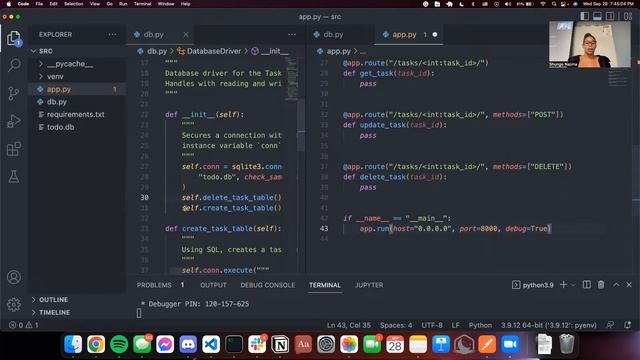Expand the venv folder
This screenshot has width=640, height=360.
78,76
